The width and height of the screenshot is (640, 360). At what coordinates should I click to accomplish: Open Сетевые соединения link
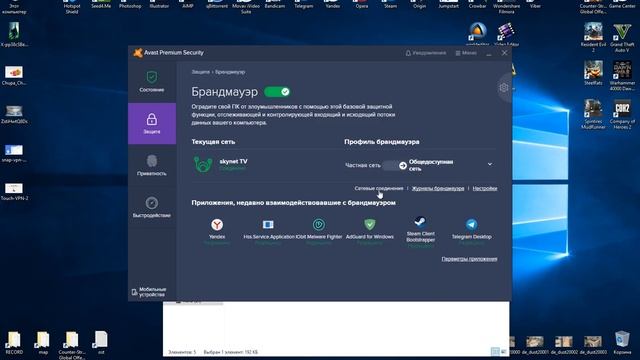[379, 189]
